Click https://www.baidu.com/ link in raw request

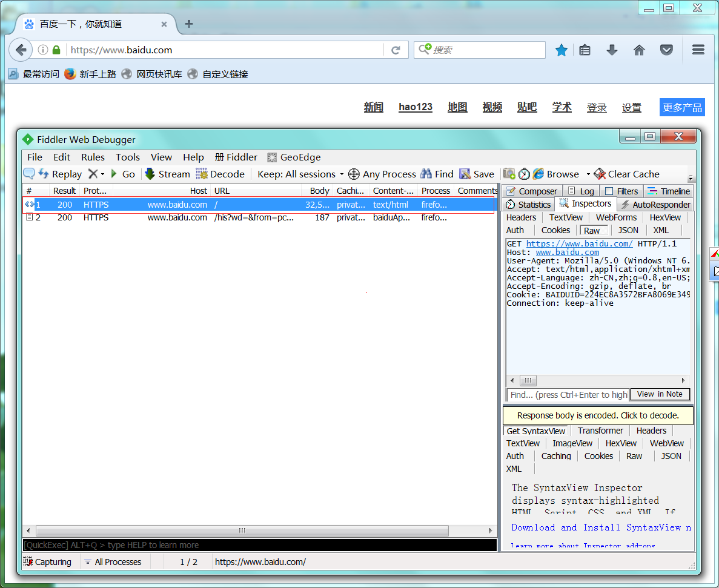pos(579,244)
